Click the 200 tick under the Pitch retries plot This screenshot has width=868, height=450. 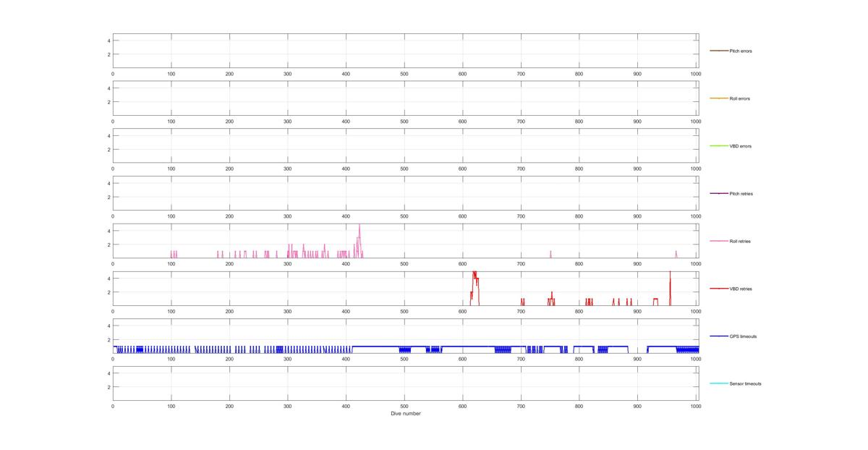point(229,216)
